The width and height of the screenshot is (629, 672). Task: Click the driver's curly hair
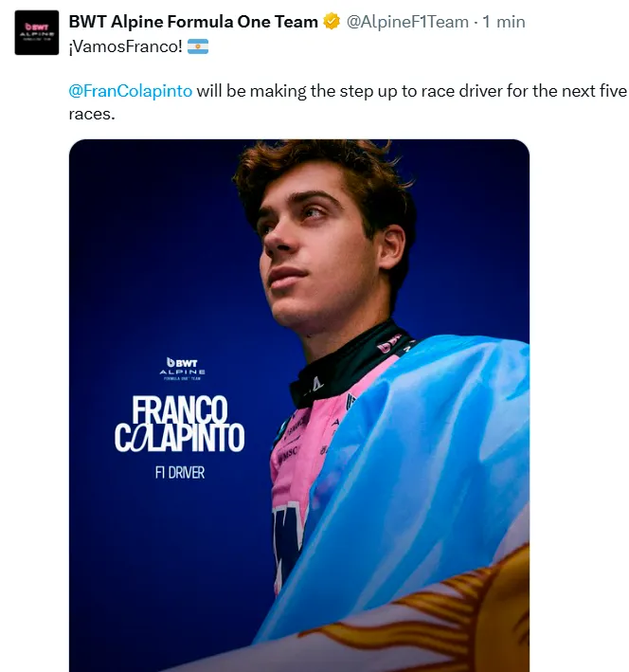click(x=322, y=171)
